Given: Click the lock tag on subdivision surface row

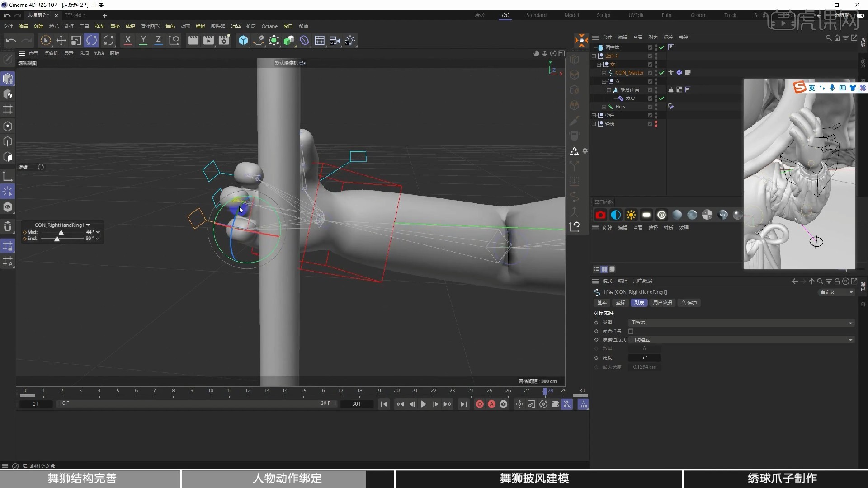Looking at the screenshot, I should pos(671,90).
